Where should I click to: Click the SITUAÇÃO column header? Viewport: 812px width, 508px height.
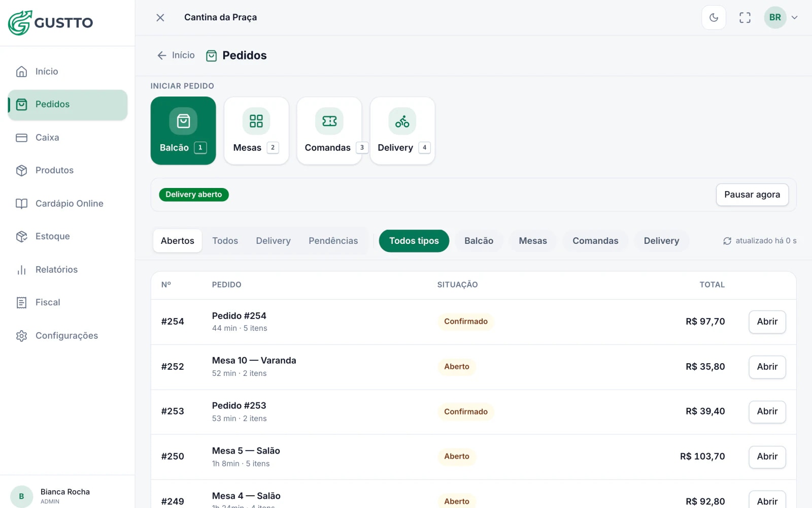tap(457, 285)
